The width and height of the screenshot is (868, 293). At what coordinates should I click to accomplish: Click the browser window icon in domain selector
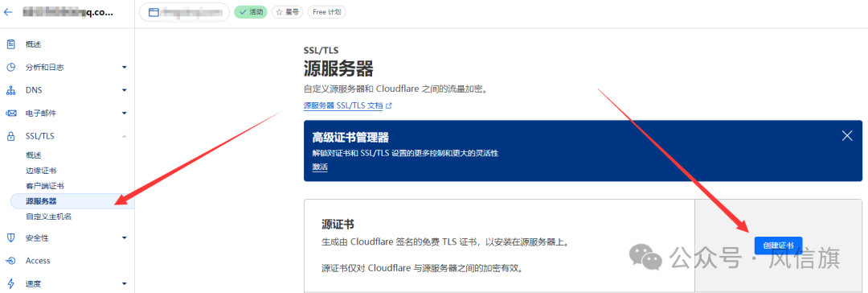tap(154, 11)
